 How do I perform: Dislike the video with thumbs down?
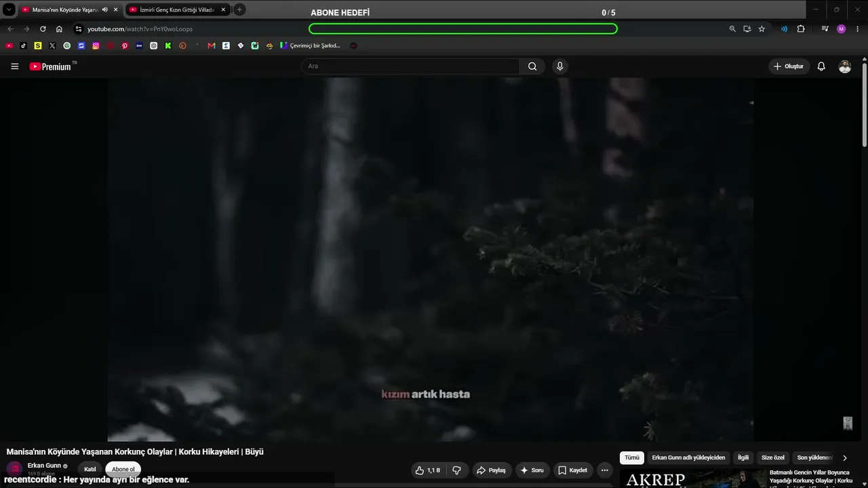[457, 470]
